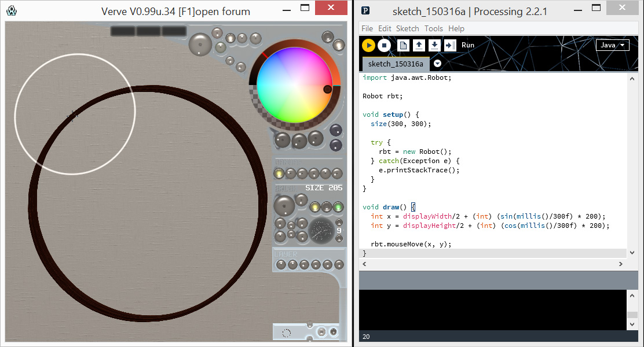
Task: Minimize the Verve window
Action: tap(287, 9)
